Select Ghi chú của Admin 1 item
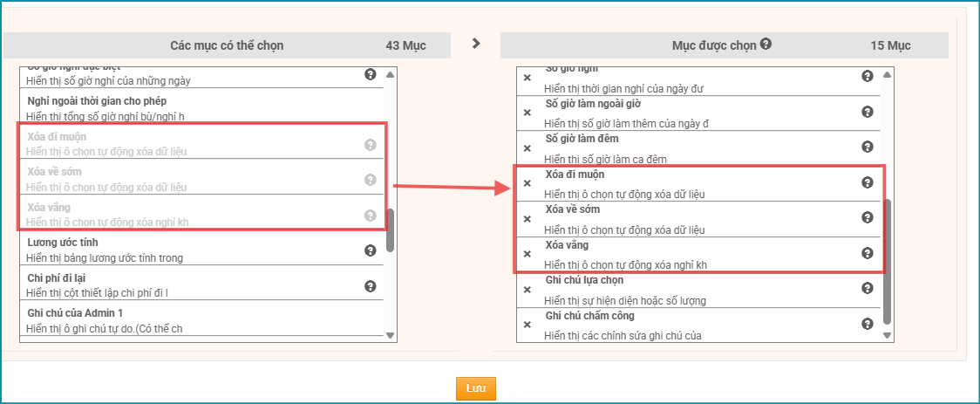Image resolution: width=980 pixels, height=404 pixels. [174, 320]
